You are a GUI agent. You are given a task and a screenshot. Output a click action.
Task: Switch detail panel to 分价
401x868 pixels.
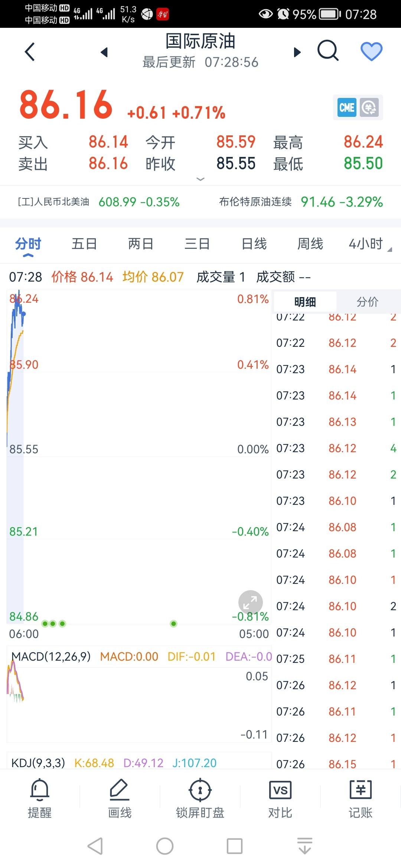tap(367, 302)
